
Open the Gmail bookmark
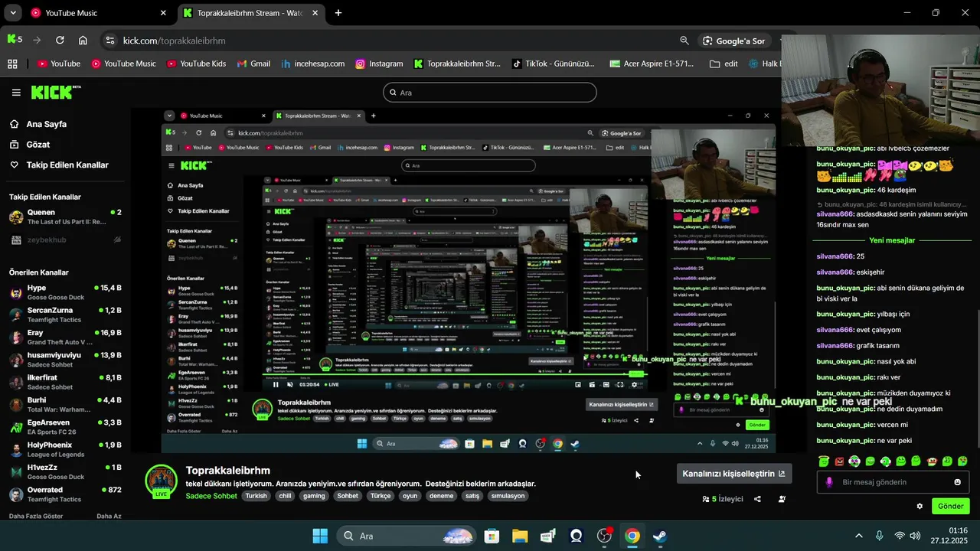pos(253,64)
